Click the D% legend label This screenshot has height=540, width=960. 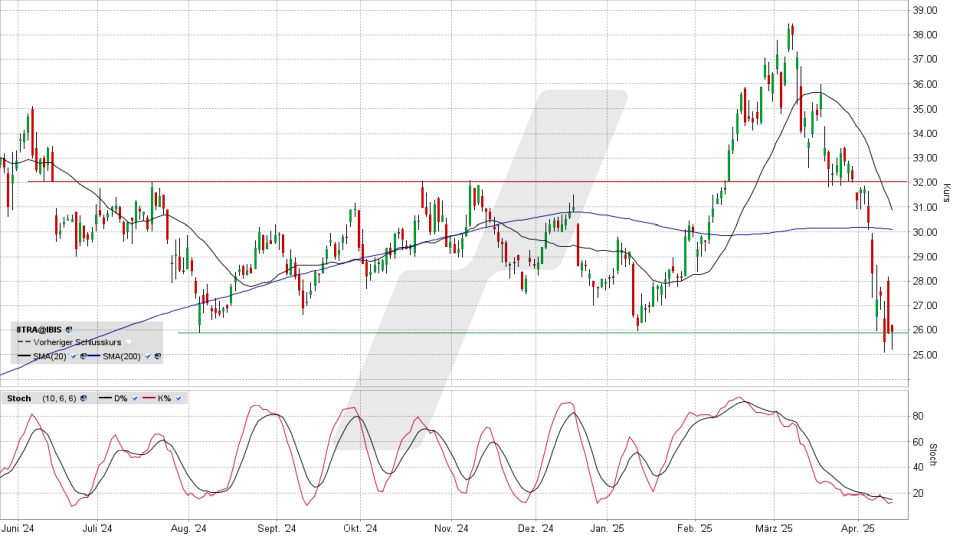pyautogui.click(x=121, y=398)
